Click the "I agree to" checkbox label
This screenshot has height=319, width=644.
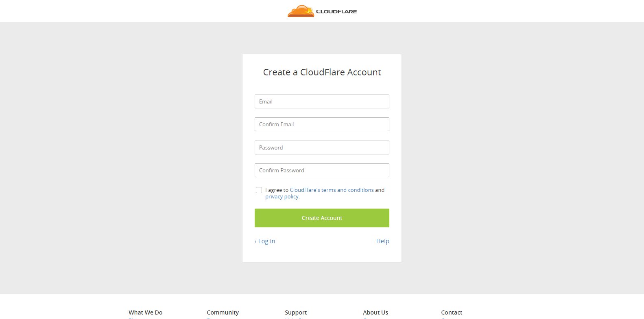click(x=277, y=190)
